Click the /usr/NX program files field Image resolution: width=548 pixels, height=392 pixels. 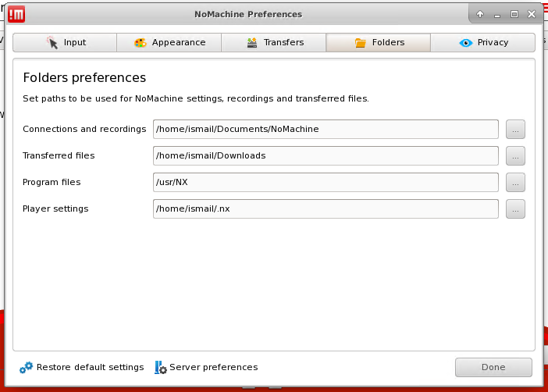click(x=326, y=183)
